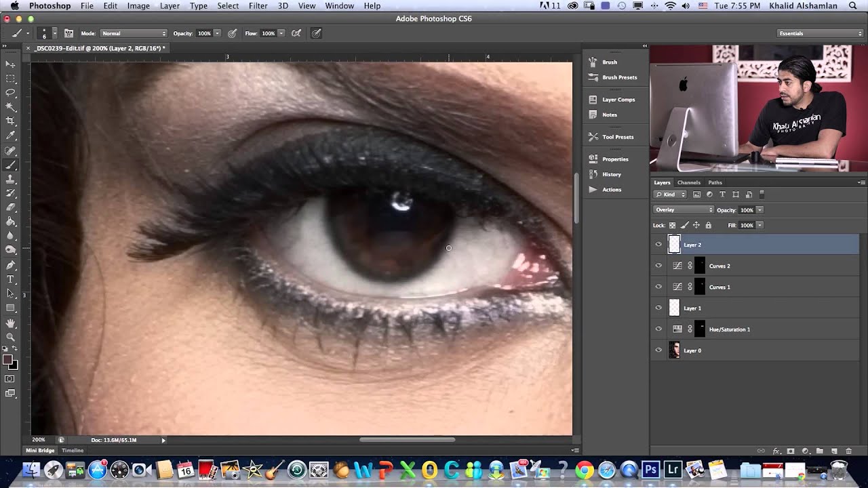Open the brush Opacity slider dropdown
Image resolution: width=868 pixels, height=488 pixels.
point(217,33)
